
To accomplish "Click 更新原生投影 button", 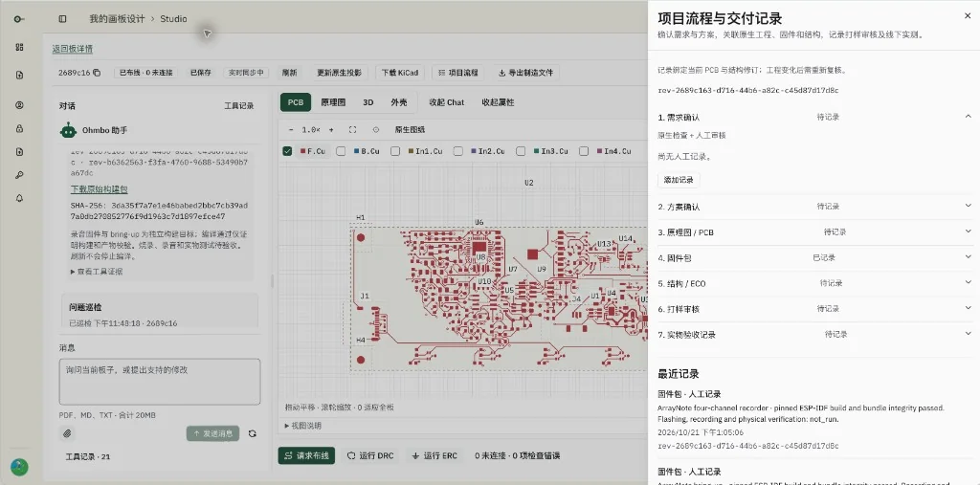I will click(340, 73).
